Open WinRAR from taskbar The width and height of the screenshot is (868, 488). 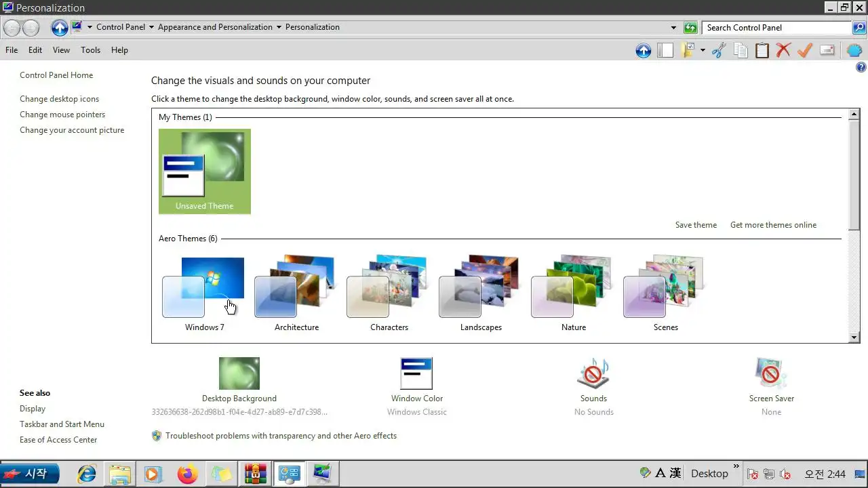point(255,474)
